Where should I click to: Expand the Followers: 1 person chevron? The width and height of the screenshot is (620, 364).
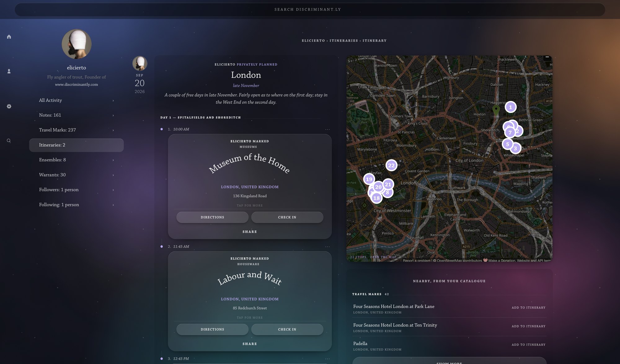[x=113, y=190]
